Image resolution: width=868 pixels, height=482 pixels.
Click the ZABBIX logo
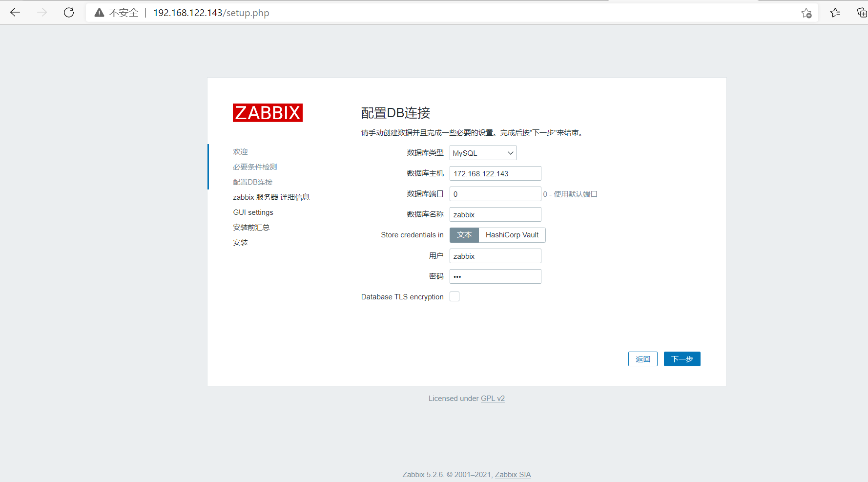268,113
